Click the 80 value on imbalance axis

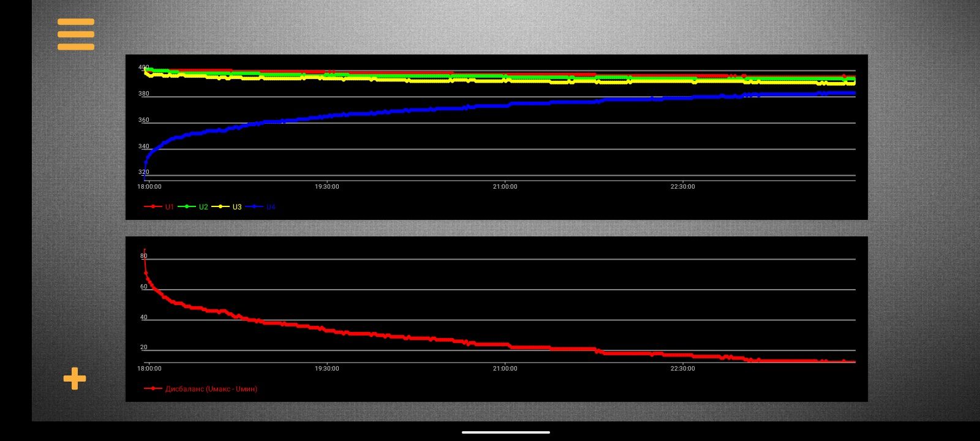(x=144, y=256)
